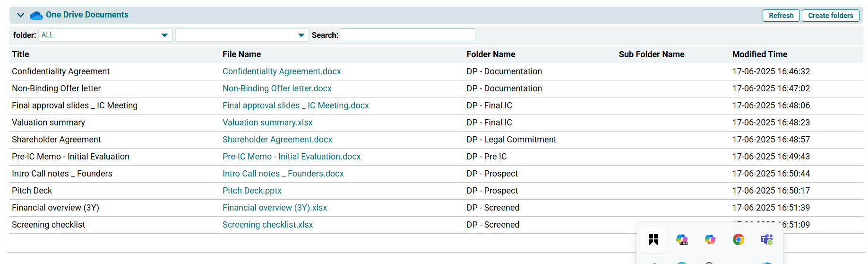Open Confidentiality Agreement.docx file link
Screen dimensions: 868x264
coord(282,71)
